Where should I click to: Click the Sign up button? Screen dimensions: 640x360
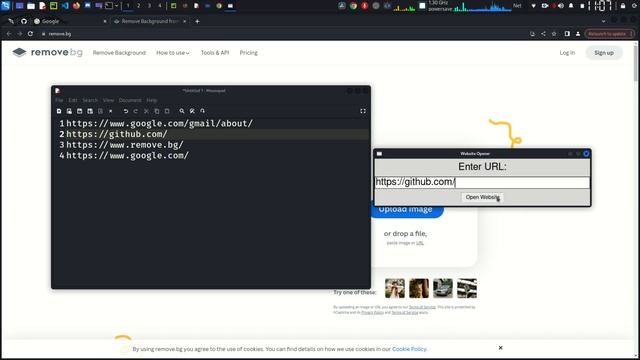pyautogui.click(x=604, y=53)
